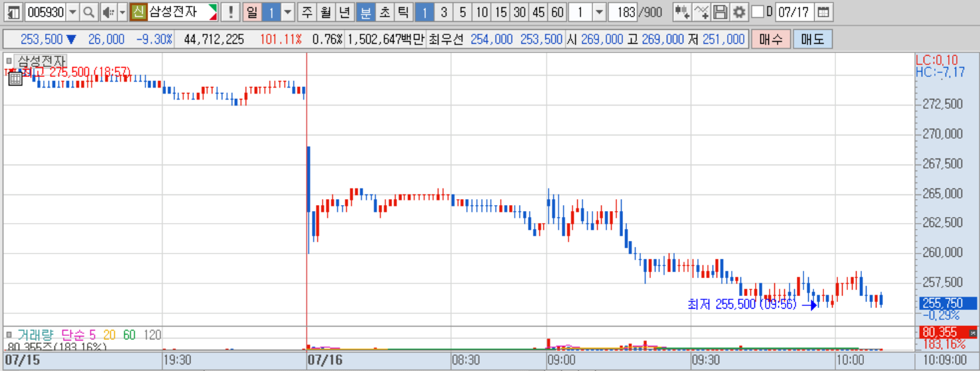Select the 초 second period toggle

click(x=384, y=12)
